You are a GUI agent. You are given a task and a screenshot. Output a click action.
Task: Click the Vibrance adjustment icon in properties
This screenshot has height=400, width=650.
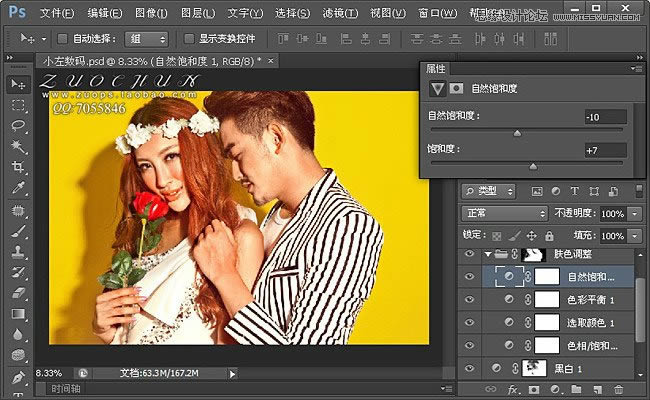(x=437, y=88)
